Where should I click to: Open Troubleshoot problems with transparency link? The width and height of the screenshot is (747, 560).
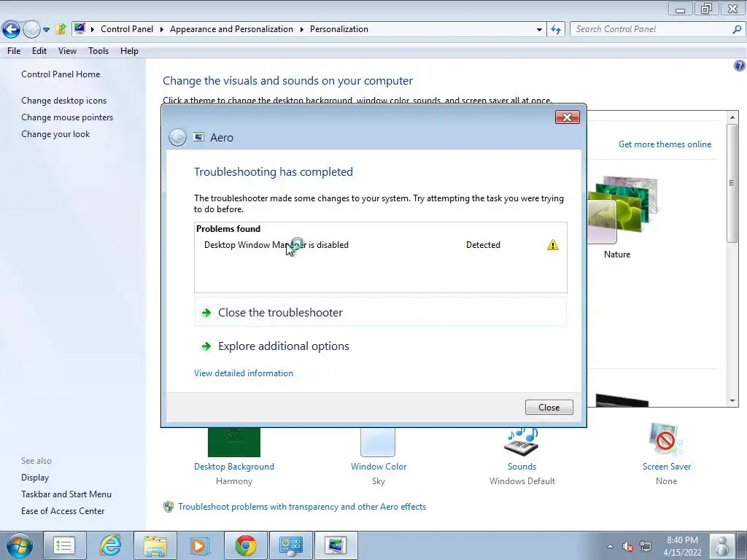(302, 507)
